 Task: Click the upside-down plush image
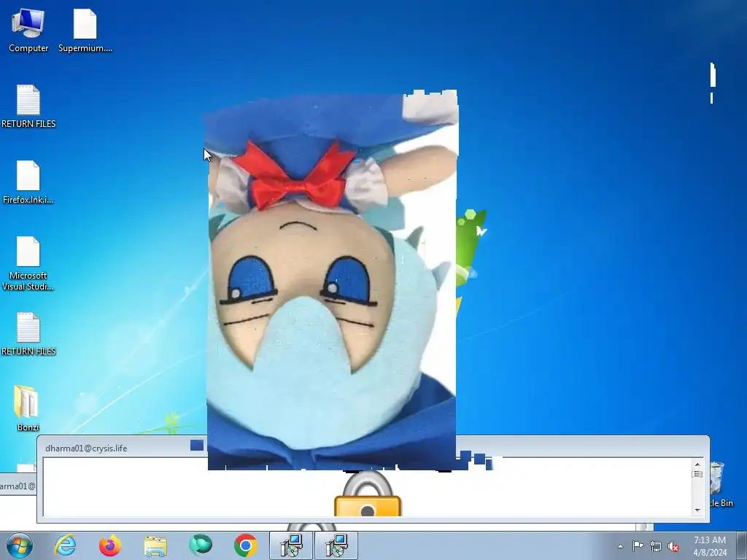332,280
